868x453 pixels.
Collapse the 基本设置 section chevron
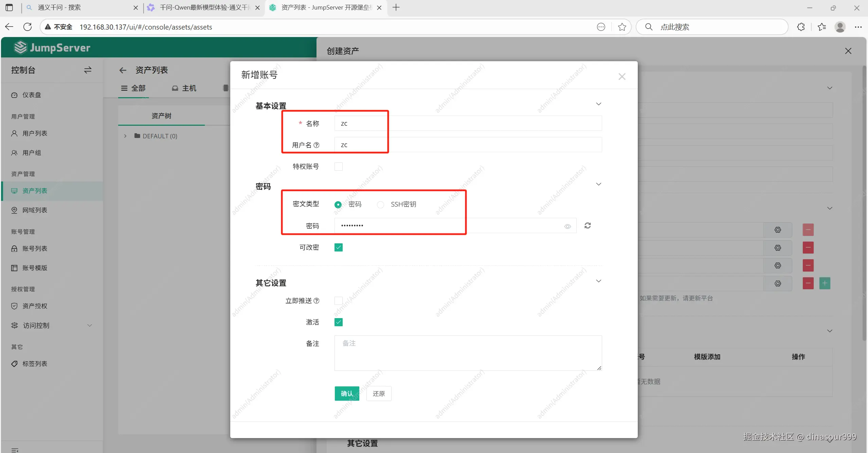(x=598, y=104)
